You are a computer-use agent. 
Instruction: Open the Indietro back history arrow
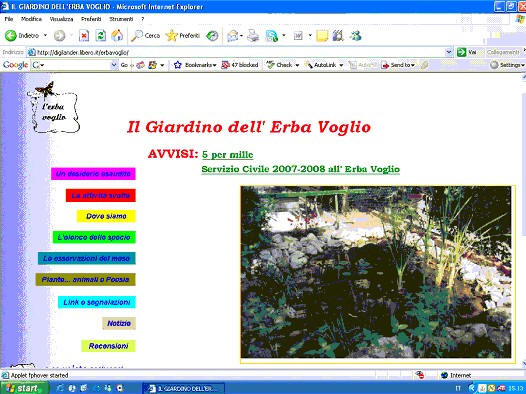(x=45, y=36)
